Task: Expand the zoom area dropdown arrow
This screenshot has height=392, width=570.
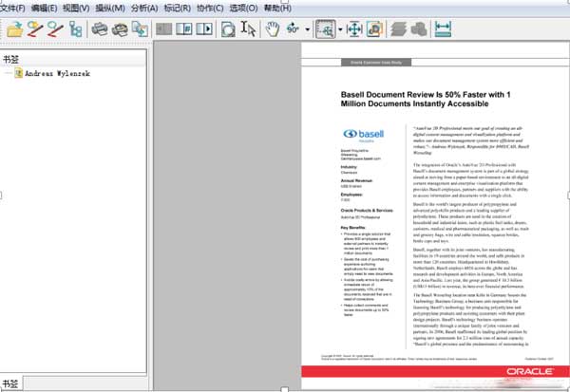Action: point(340,29)
